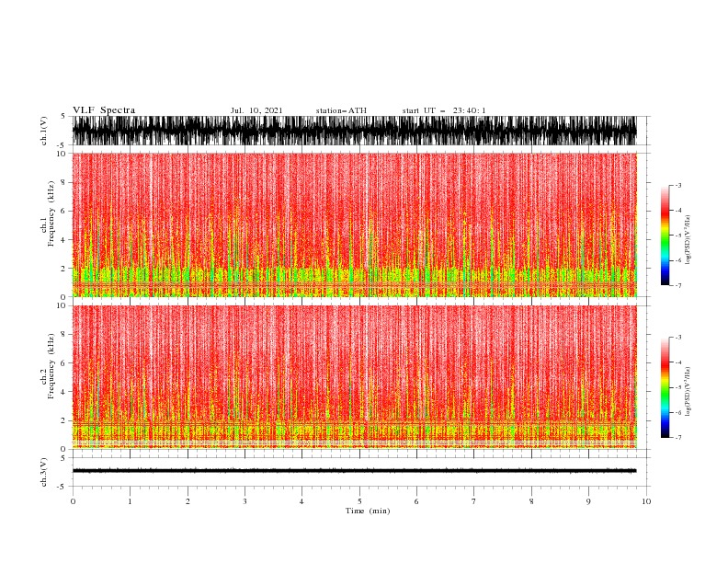This screenshot has height=563, width=728.
Task: Click the time axis tick label "9"
Action: coord(588,501)
